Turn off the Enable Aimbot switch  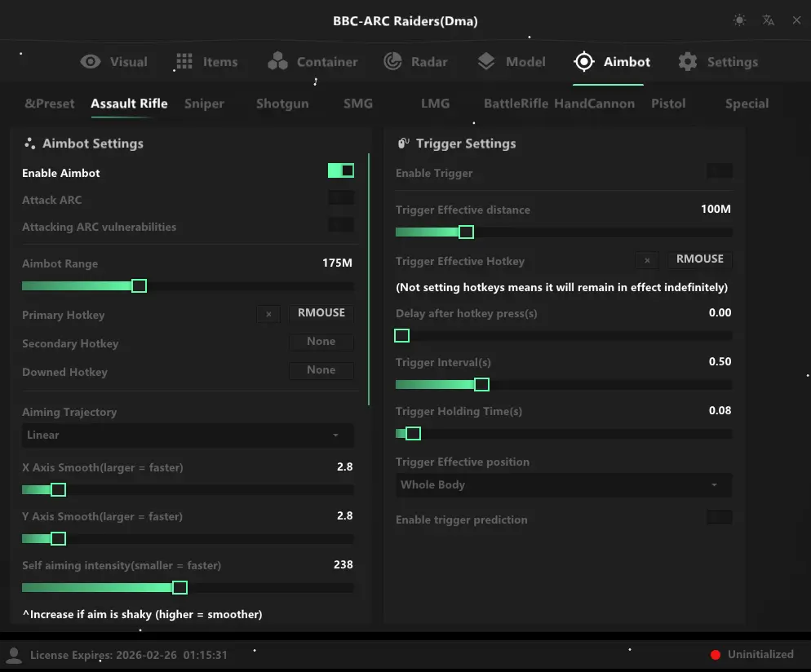pos(341,170)
